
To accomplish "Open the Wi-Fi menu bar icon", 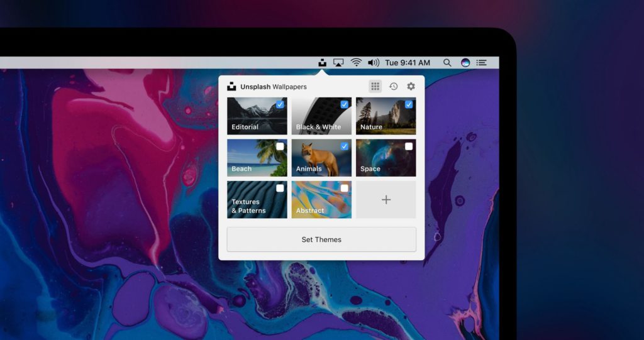I will click(x=356, y=63).
